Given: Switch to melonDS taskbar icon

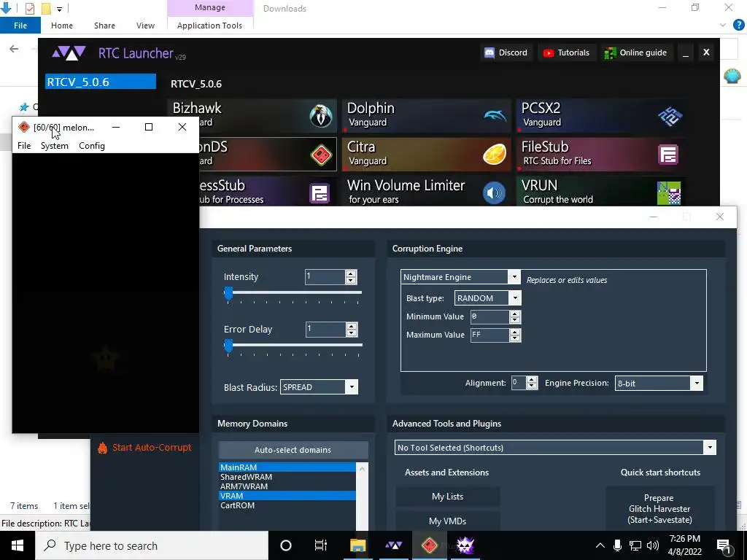Looking at the screenshot, I should [429, 545].
